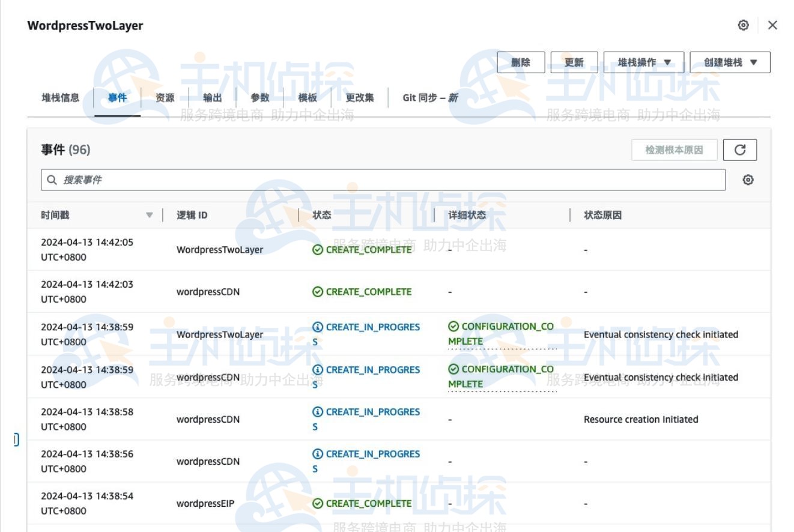
Task: Focus the 搜索事件 search field
Action: [384, 180]
